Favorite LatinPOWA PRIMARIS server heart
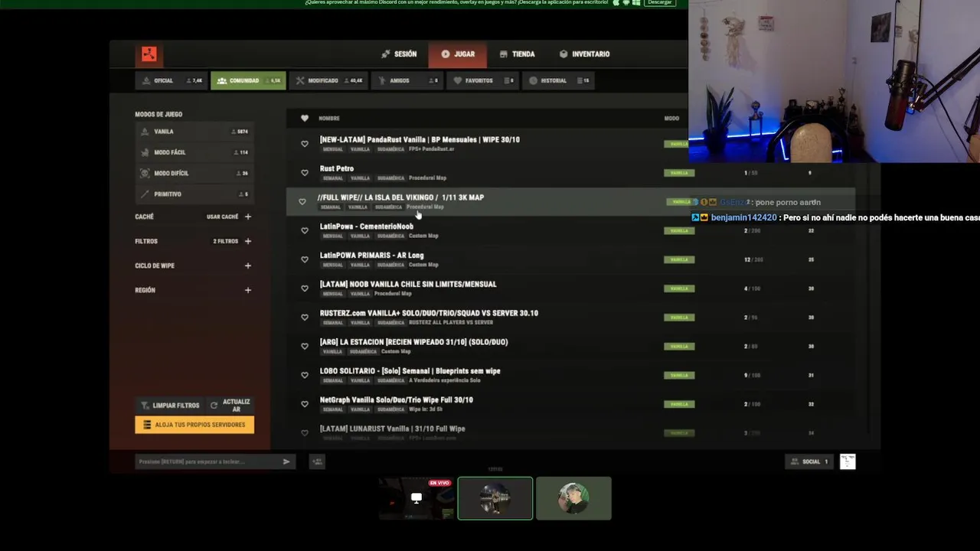The image size is (980, 551). (305, 259)
